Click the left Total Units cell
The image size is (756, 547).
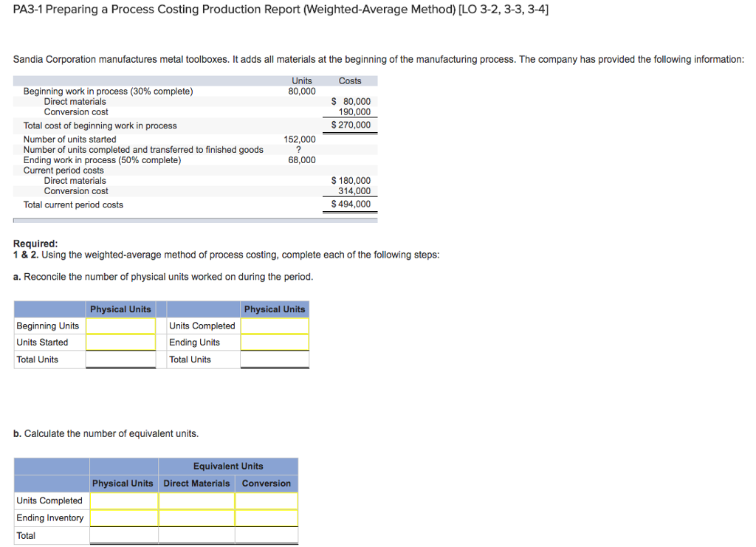click(120, 359)
